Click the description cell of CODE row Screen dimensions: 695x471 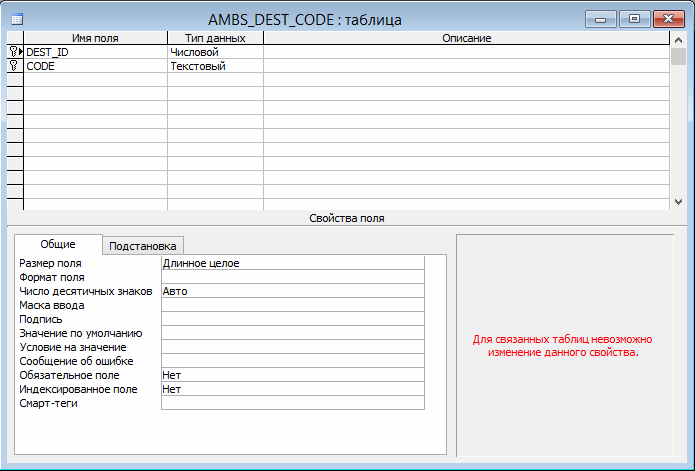coord(466,66)
